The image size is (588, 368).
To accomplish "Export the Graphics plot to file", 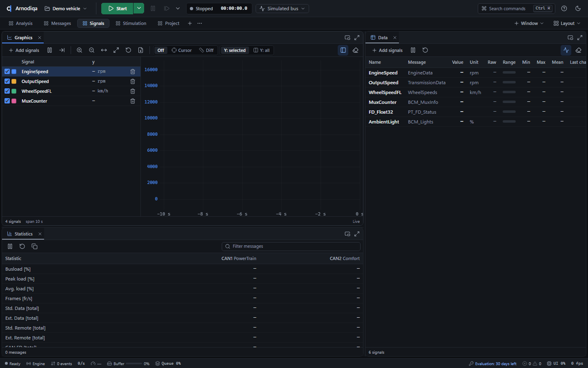I will (140, 50).
